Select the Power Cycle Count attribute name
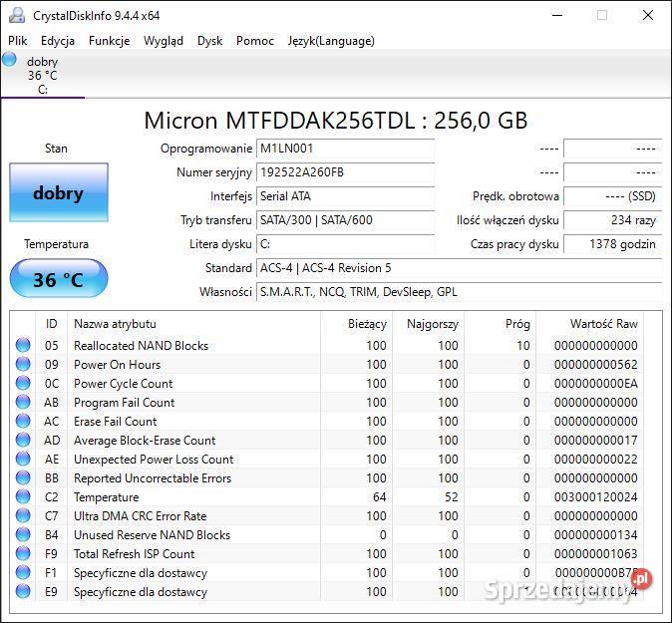The image size is (672, 623). point(124,384)
